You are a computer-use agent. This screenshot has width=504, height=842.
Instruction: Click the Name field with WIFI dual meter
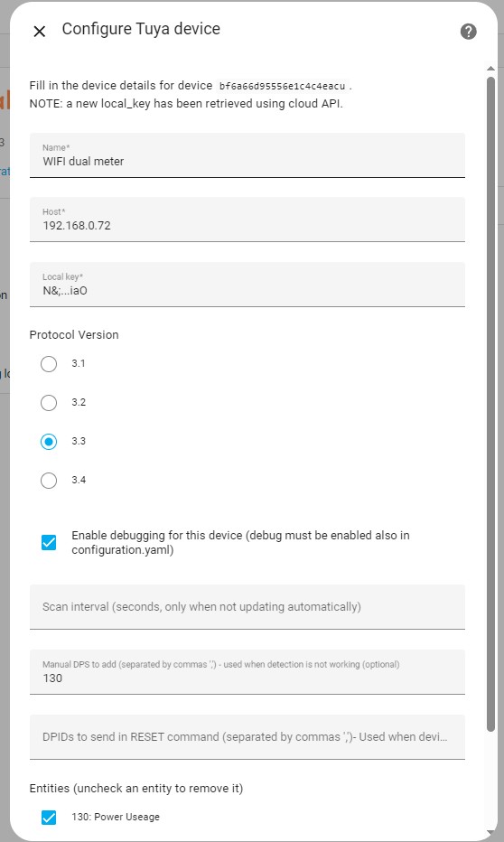pos(247,155)
